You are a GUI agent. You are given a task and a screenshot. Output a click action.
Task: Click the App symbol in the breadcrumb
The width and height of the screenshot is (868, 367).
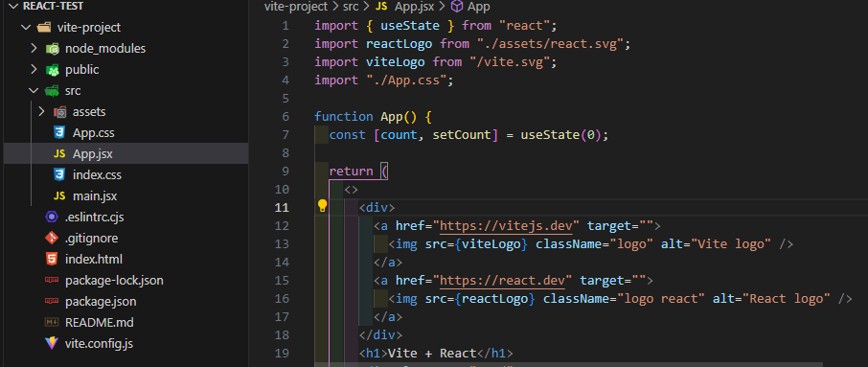click(x=479, y=7)
